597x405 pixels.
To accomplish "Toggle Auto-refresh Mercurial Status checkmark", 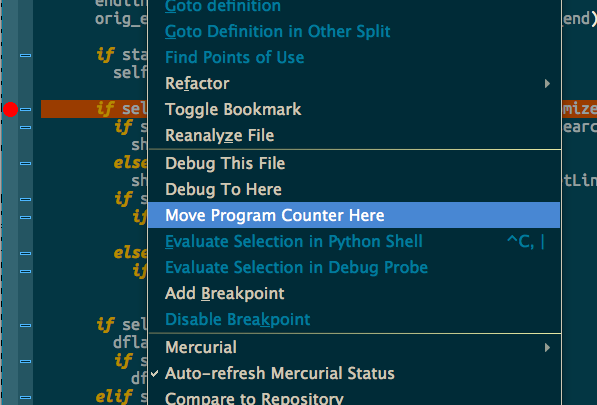I will tap(154, 373).
